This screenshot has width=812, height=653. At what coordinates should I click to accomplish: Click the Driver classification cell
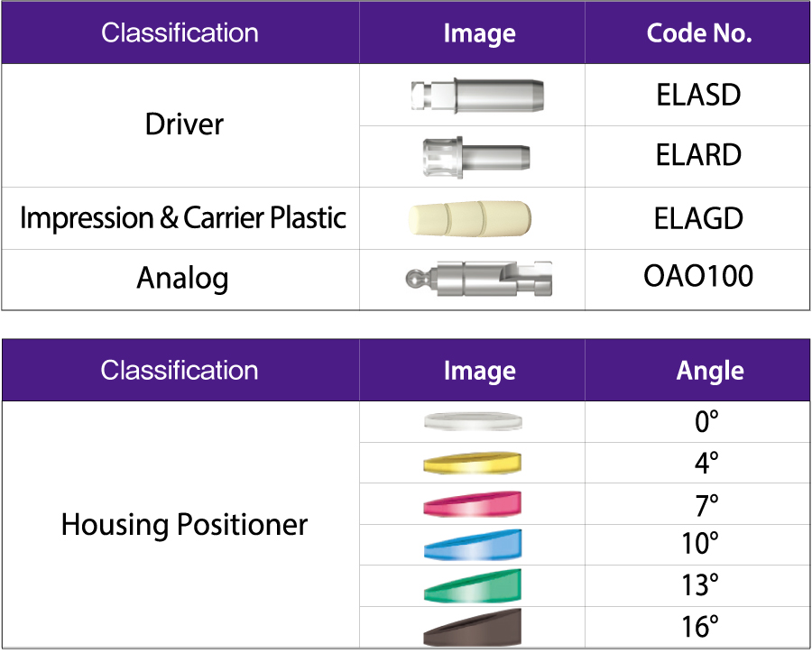tap(184, 124)
